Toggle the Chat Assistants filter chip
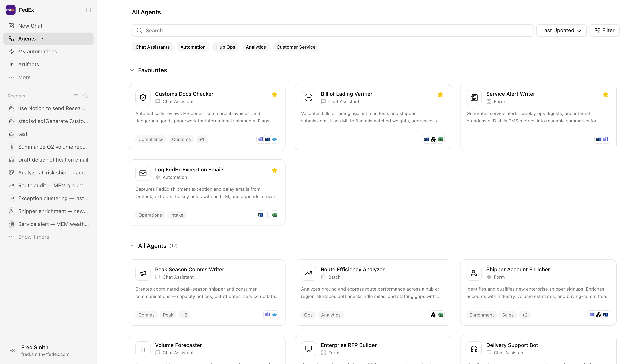The height and width of the screenshot is (364, 636). tap(153, 47)
